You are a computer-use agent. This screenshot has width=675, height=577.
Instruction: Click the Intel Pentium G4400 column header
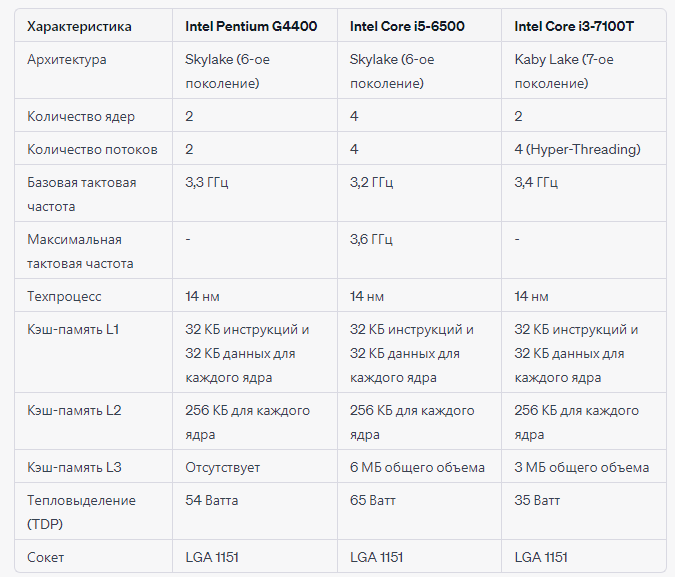251,26
